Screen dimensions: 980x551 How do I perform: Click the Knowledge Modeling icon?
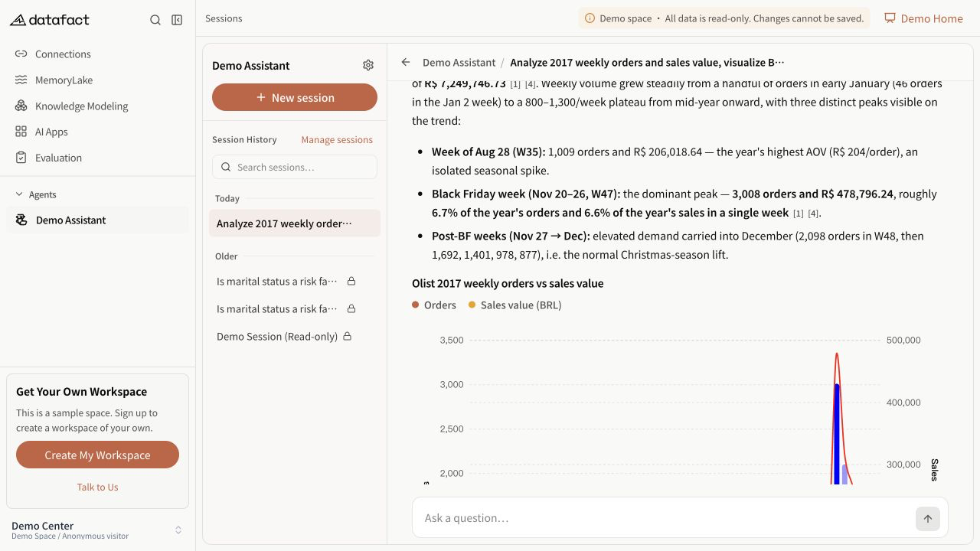(x=21, y=106)
